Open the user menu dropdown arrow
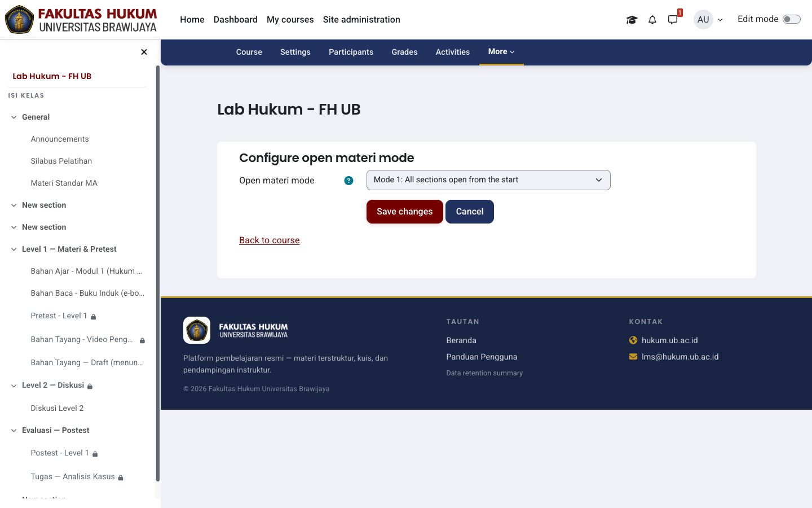The image size is (812, 508). coord(720,20)
